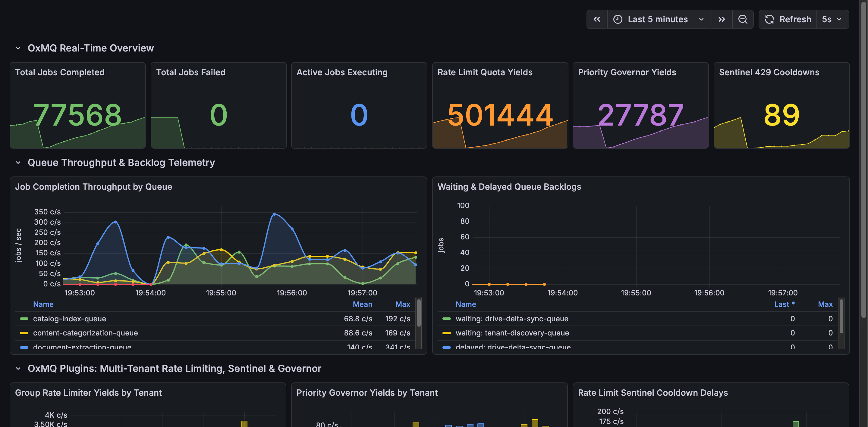Click yellow color swatch for waiting: tenant-discovery-queue
Image resolution: width=868 pixels, height=427 pixels.
446,333
